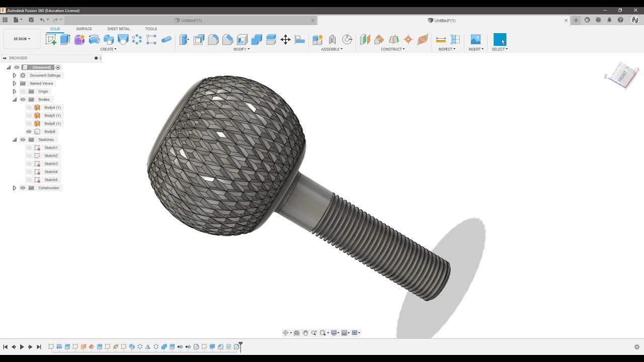Select the Look At tool
This screenshot has height=362, width=644.
point(296,333)
